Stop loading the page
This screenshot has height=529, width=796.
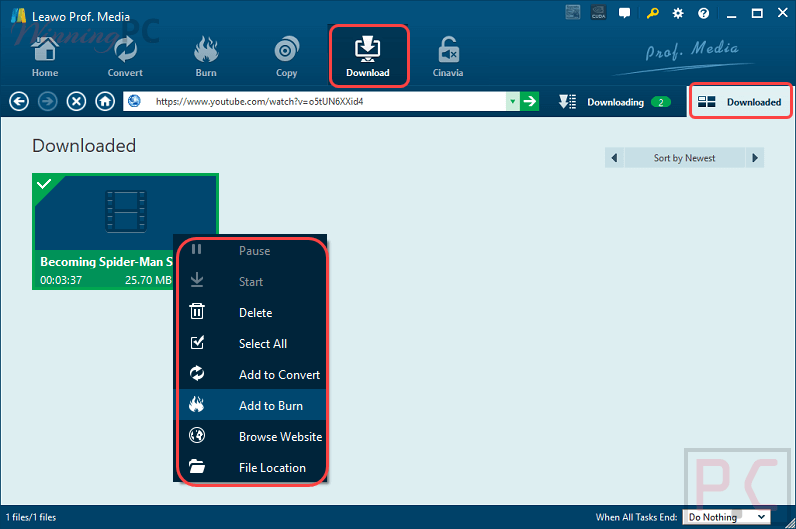(x=77, y=102)
